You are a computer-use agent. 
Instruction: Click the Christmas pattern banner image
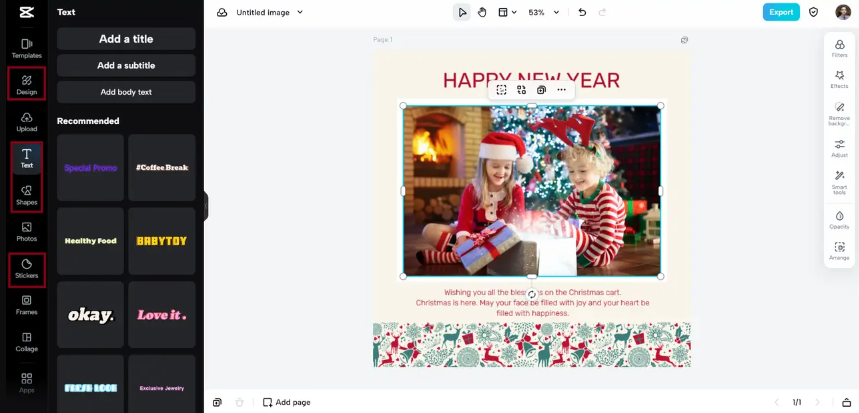click(531, 345)
